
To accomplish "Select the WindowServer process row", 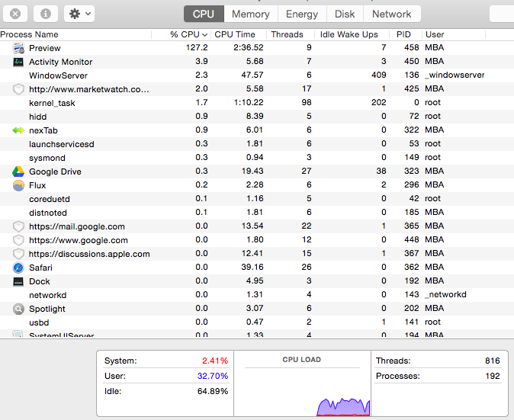I will click(x=257, y=75).
